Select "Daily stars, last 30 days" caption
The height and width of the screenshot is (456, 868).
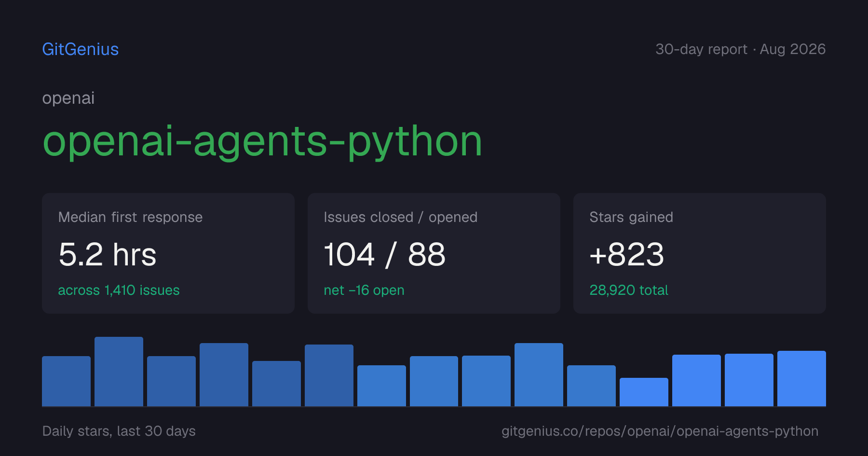[x=119, y=431]
